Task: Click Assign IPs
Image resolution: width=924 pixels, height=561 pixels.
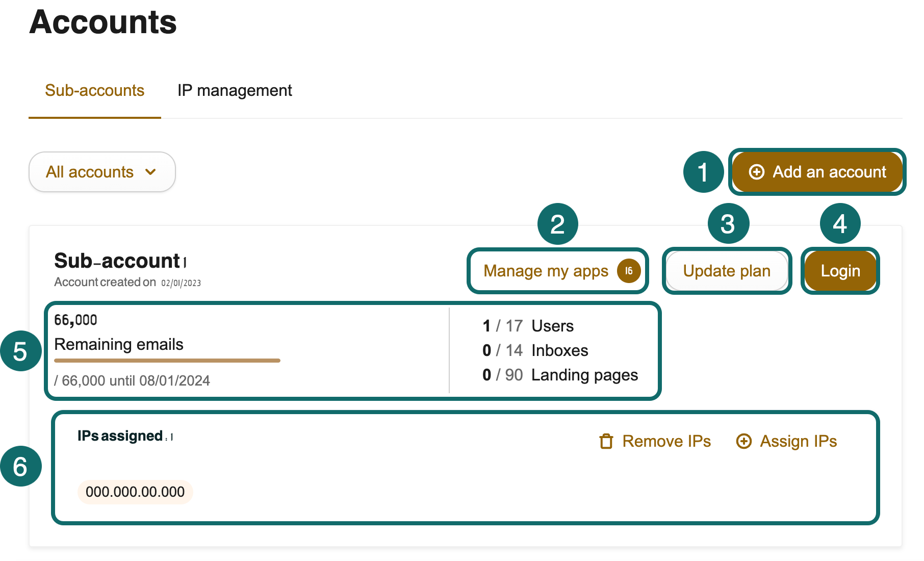Action: click(x=798, y=441)
